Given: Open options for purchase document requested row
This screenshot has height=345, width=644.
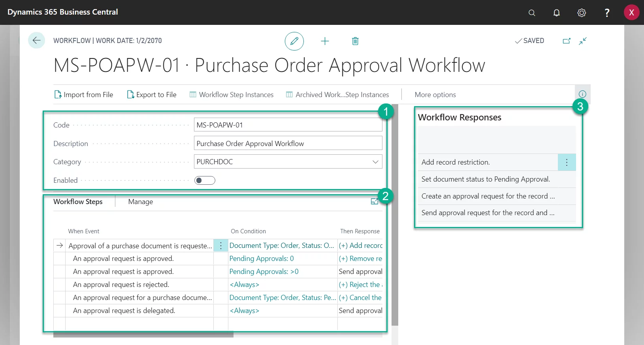Looking at the screenshot, I should pyautogui.click(x=221, y=246).
